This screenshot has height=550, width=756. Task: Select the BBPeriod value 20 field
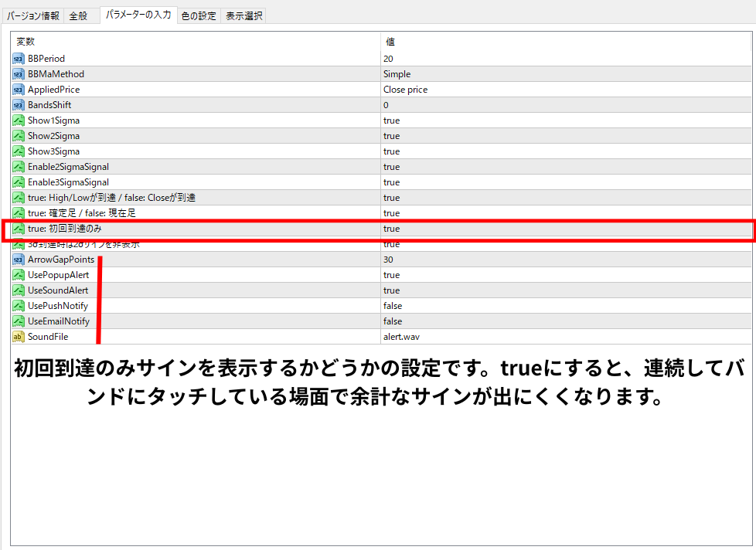(x=389, y=59)
